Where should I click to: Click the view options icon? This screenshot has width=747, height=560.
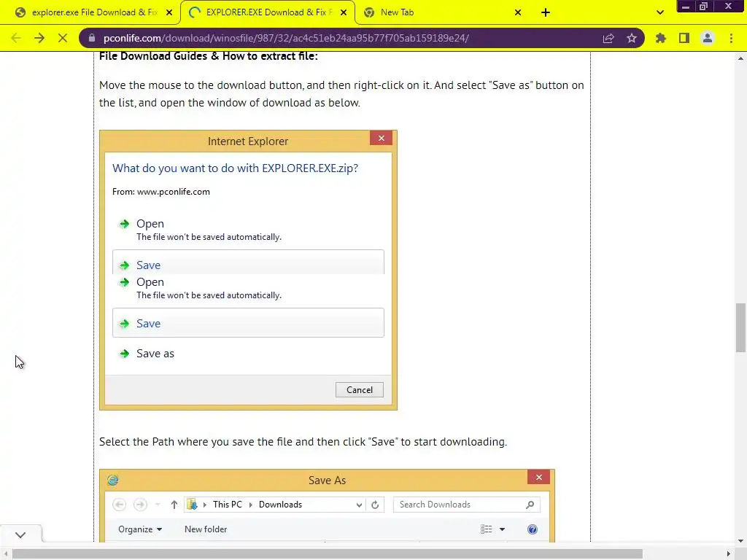click(486, 529)
